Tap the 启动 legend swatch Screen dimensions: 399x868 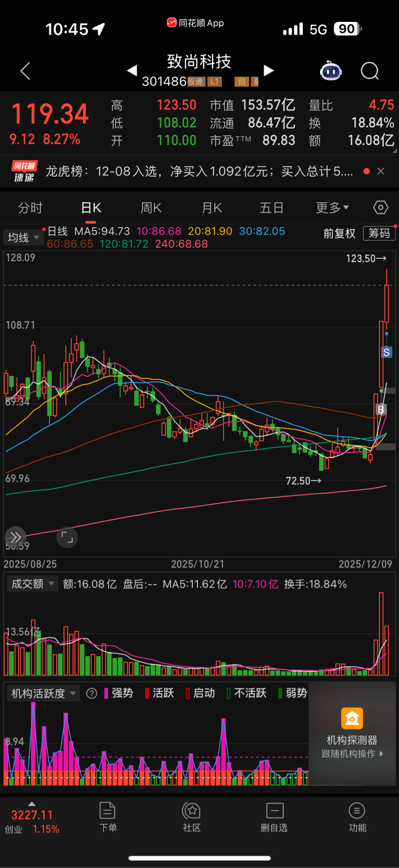click(x=188, y=693)
